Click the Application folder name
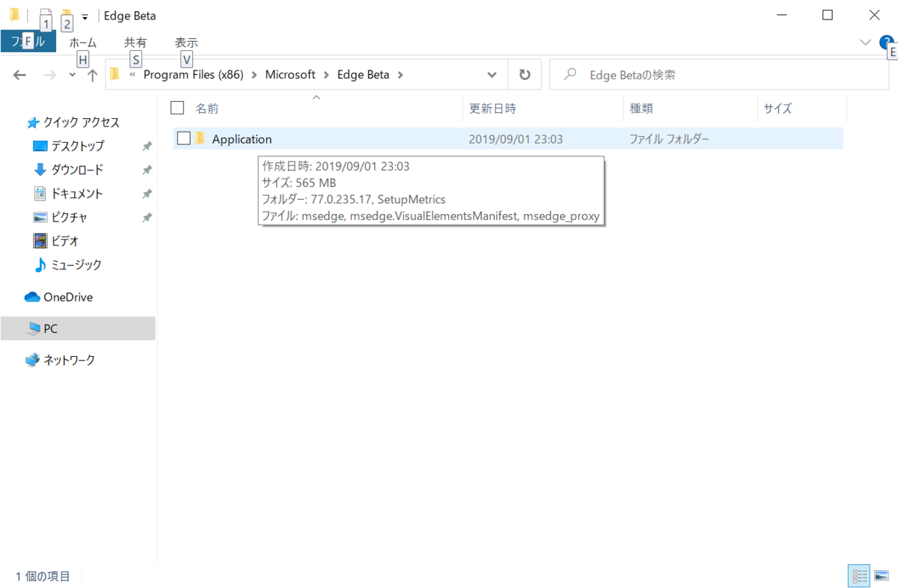The width and height of the screenshot is (898, 588). tap(242, 139)
